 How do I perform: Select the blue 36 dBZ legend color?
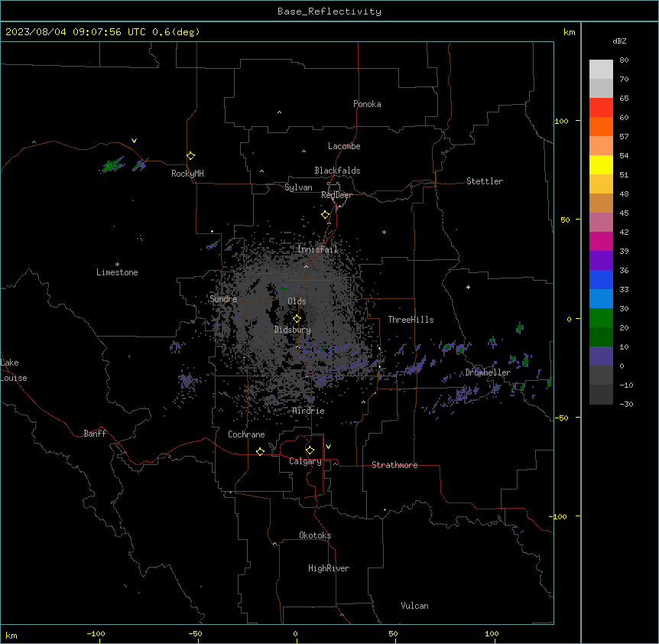[x=601, y=279]
